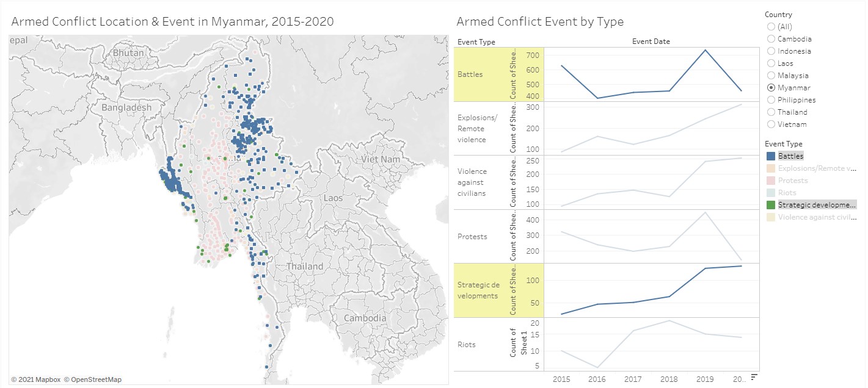Click the green Strategic developments legend square
The width and height of the screenshot is (868, 388).
point(771,204)
